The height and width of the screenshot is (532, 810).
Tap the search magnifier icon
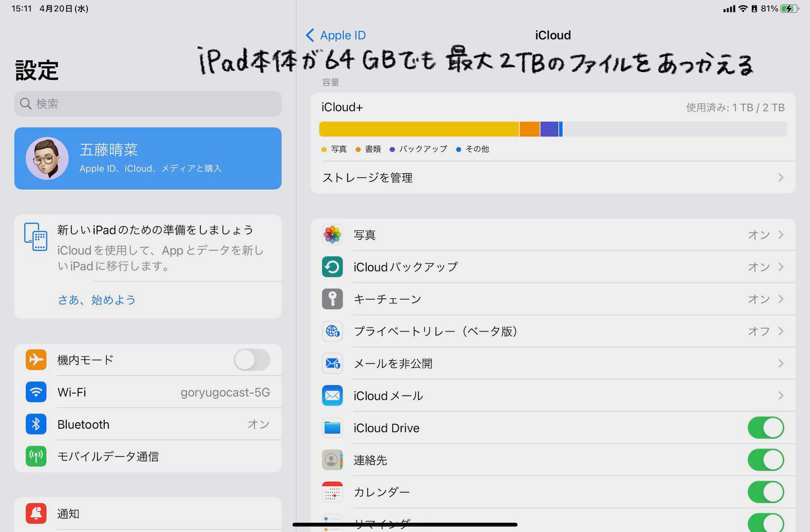26,104
